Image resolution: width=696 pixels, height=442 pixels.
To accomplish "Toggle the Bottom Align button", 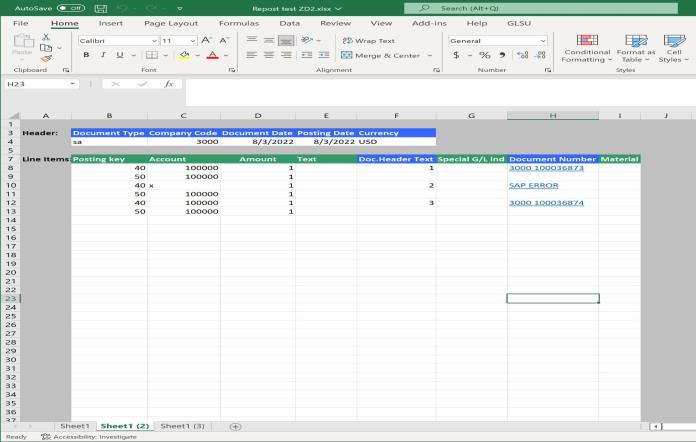I will (286, 40).
